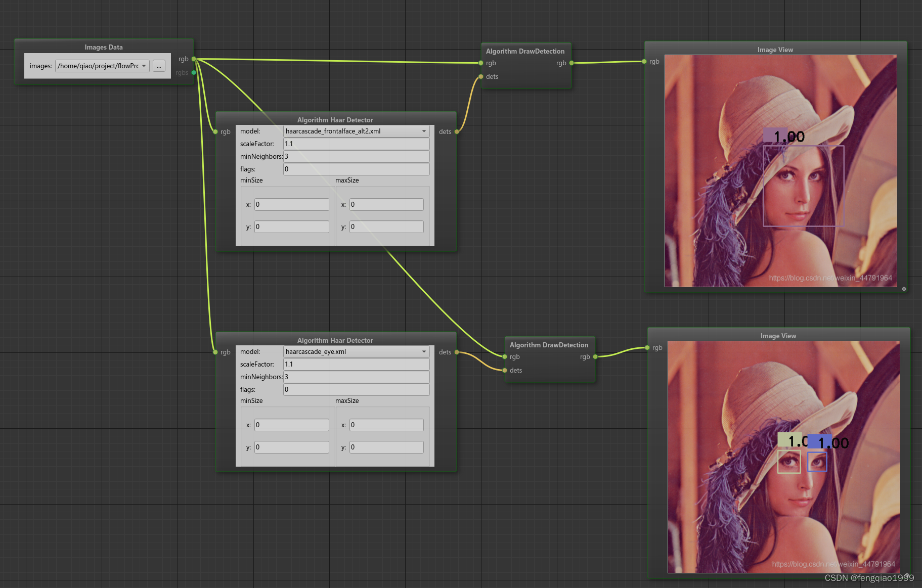This screenshot has width=922, height=588.
Task: Click the face-detection image in upper Image View
Action: tap(781, 171)
